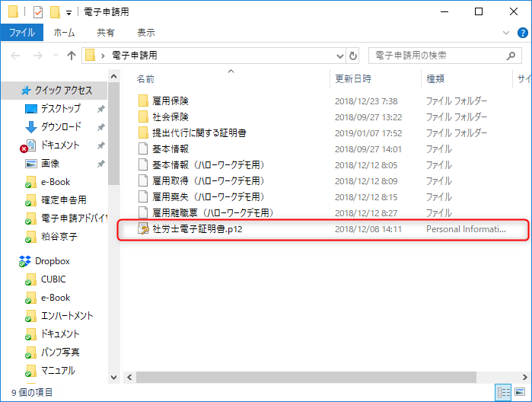Click the refresh button beside address bar
Image resolution: width=532 pixels, height=402 pixels.
pyautogui.click(x=353, y=56)
